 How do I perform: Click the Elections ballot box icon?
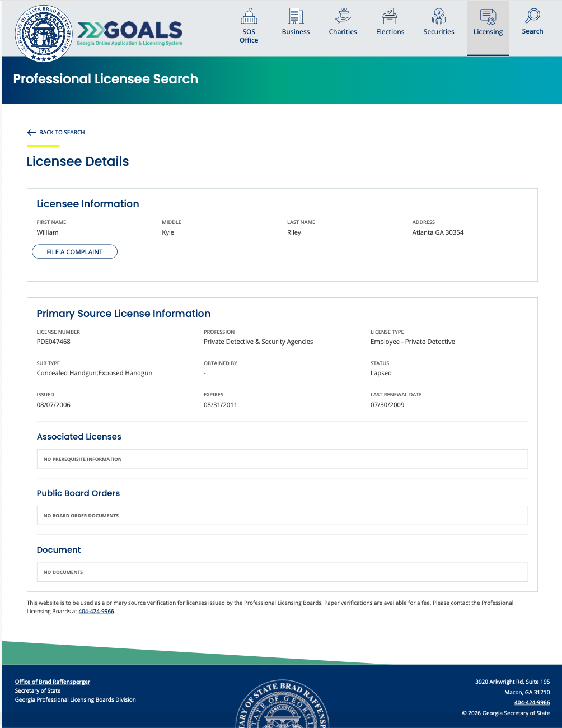point(390,16)
